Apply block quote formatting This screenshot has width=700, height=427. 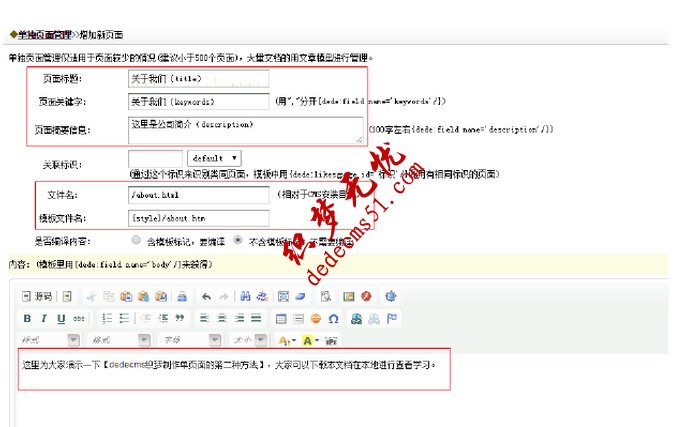(x=179, y=318)
